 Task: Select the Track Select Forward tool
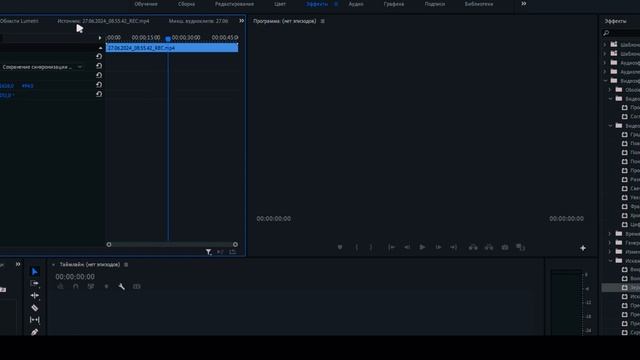(35, 283)
